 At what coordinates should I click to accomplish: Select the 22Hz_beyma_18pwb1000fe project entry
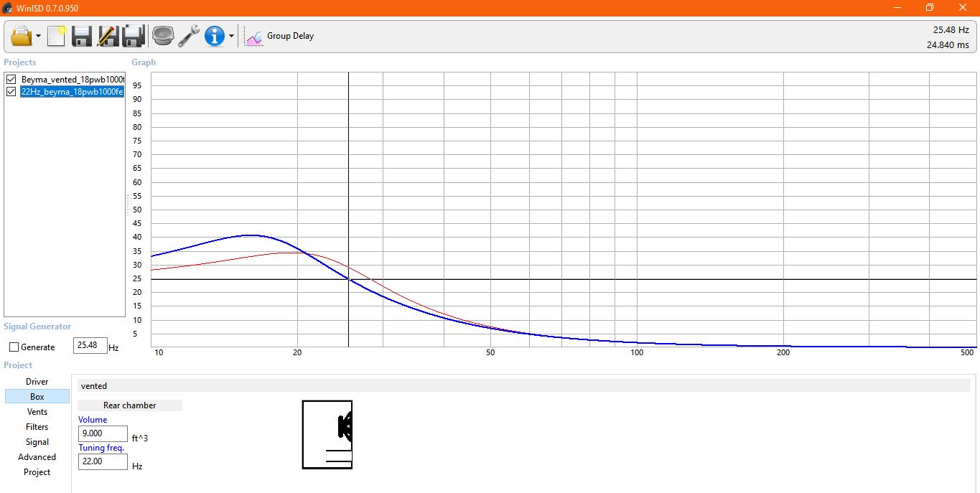click(72, 92)
